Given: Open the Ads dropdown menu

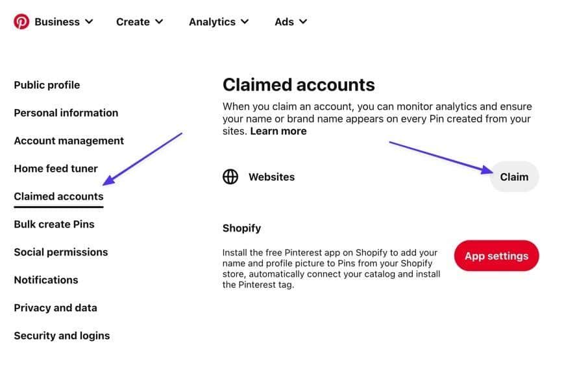Looking at the screenshot, I should pyautogui.click(x=291, y=21).
